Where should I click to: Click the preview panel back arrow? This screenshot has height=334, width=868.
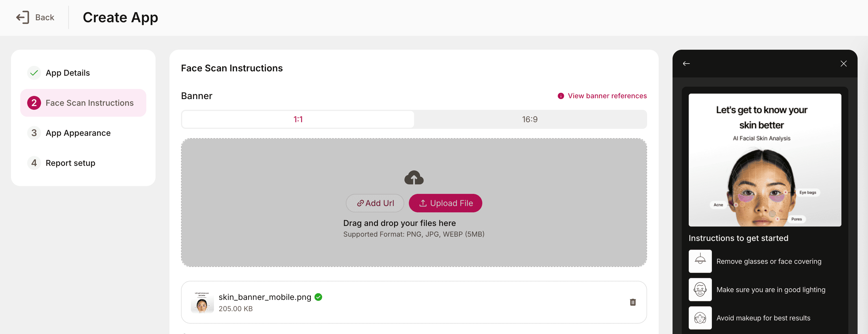point(686,64)
